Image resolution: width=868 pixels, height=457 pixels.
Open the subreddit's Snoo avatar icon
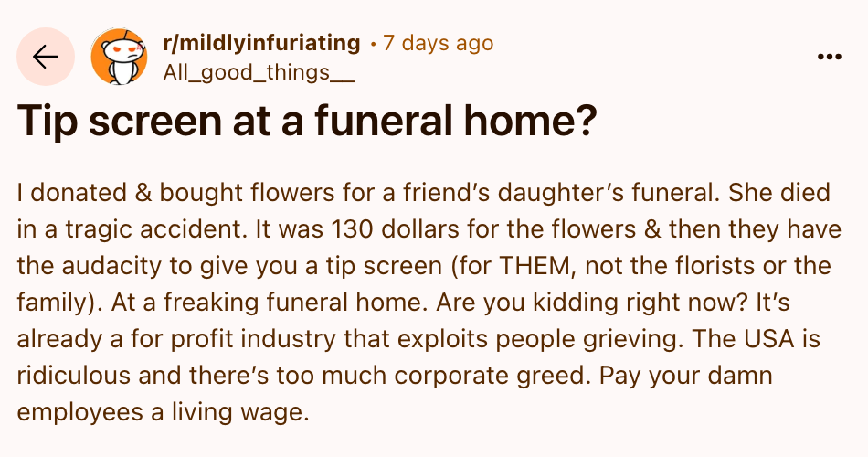(119, 57)
